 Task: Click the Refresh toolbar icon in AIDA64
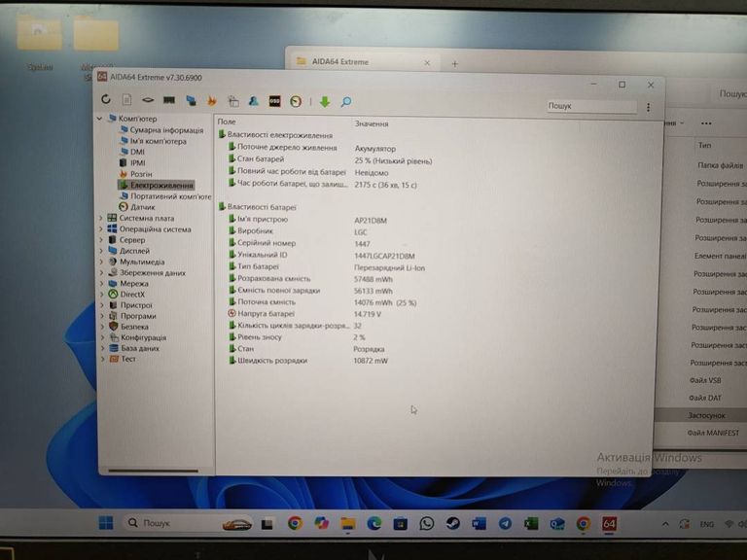tap(106, 99)
